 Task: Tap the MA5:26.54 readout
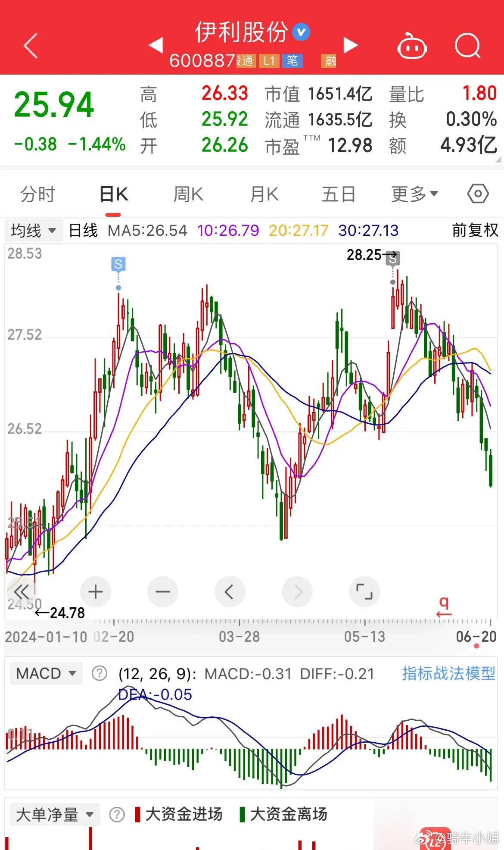click(x=147, y=231)
